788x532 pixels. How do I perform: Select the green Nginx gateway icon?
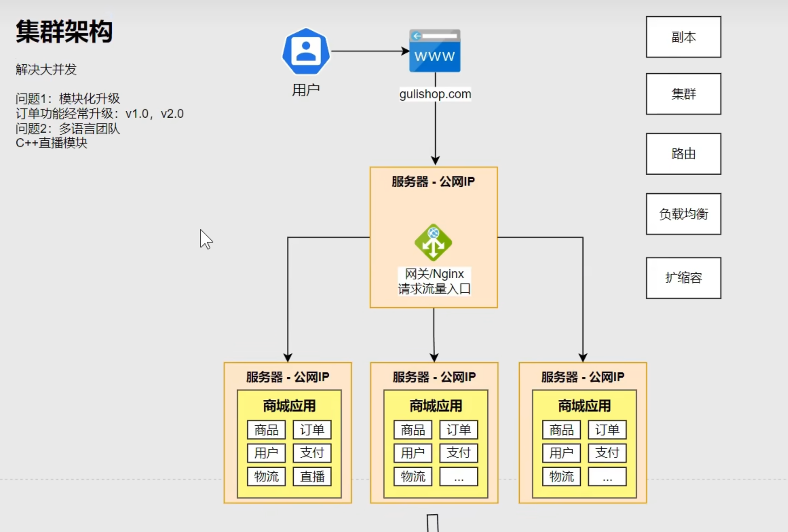pyautogui.click(x=433, y=242)
